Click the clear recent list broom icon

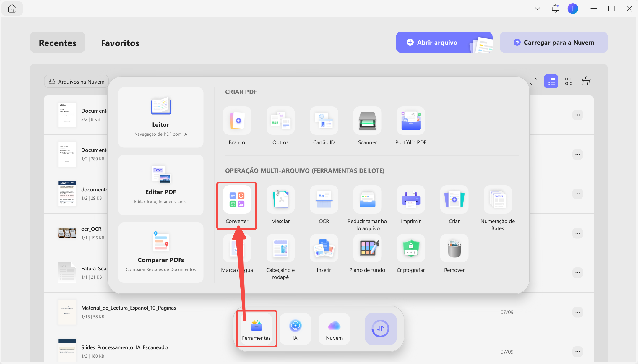[x=586, y=81]
